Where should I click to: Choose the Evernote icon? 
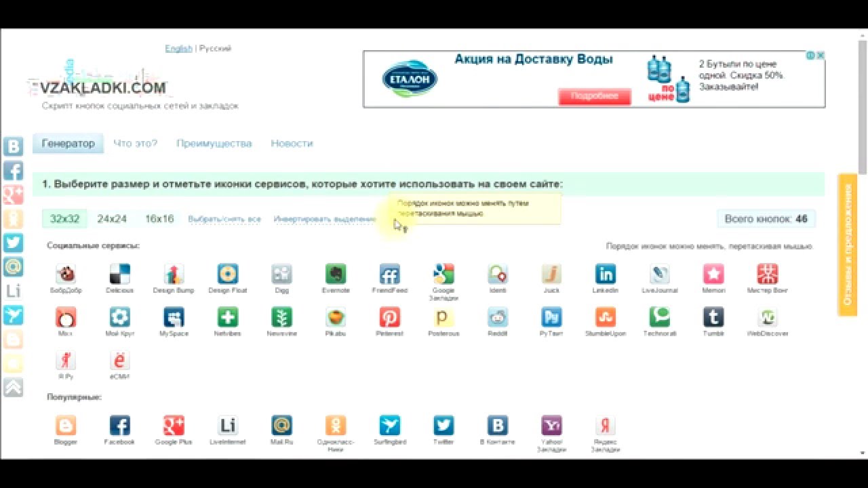[x=336, y=274]
